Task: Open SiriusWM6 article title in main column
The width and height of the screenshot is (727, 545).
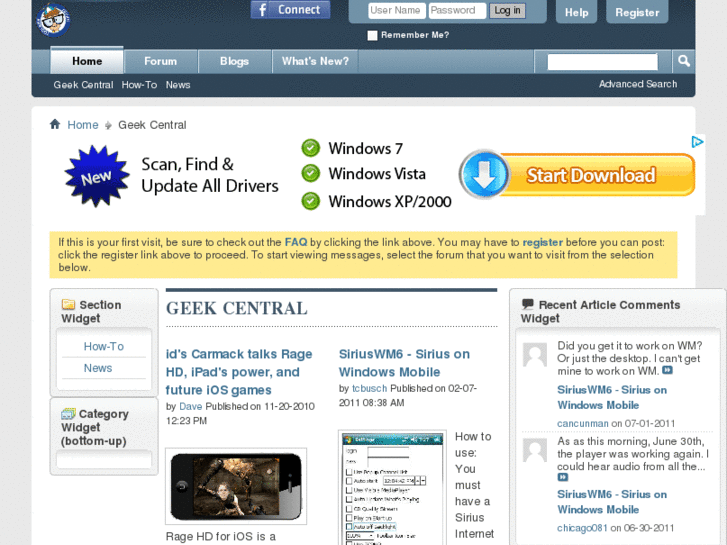Action: click(x=404, y=363)
